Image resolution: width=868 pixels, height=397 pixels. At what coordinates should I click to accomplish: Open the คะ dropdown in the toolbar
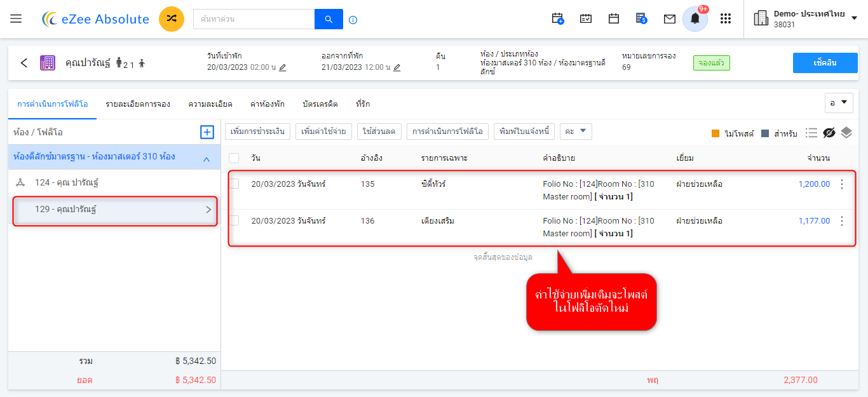(576, 131)
